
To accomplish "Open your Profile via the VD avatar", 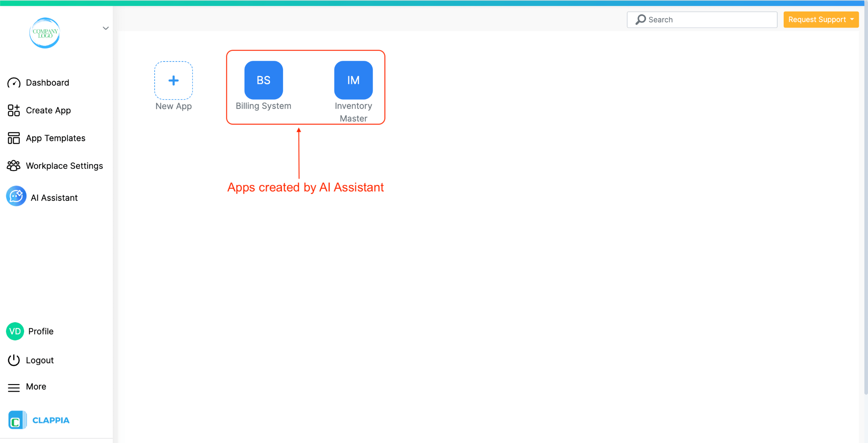I will (14, 331).
